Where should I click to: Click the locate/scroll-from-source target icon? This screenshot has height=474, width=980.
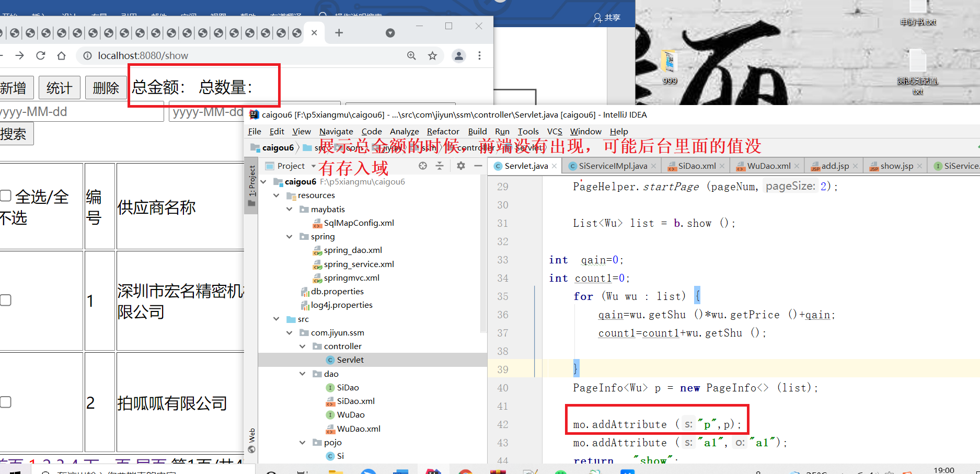pos(423,166)
